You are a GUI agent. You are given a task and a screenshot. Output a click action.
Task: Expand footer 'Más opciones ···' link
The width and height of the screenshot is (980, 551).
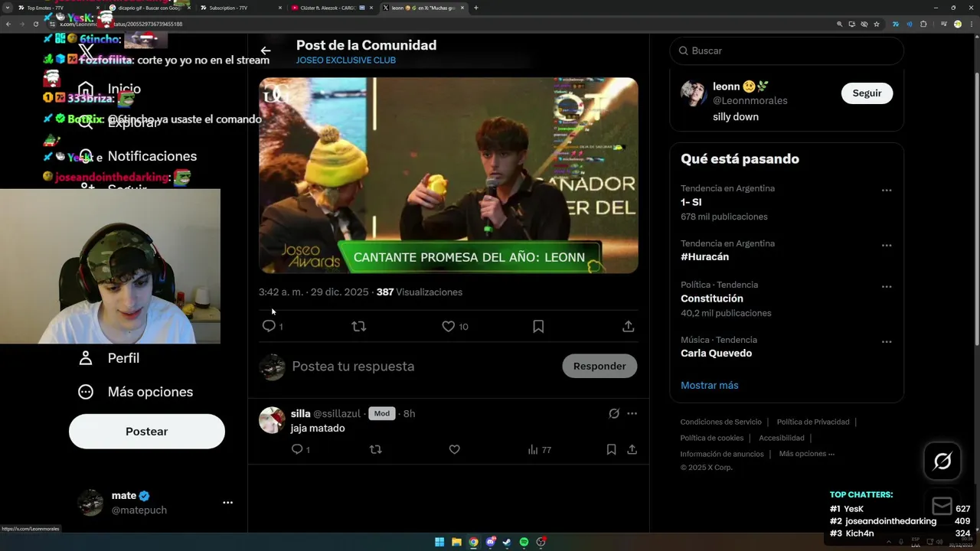pos(807,454)
